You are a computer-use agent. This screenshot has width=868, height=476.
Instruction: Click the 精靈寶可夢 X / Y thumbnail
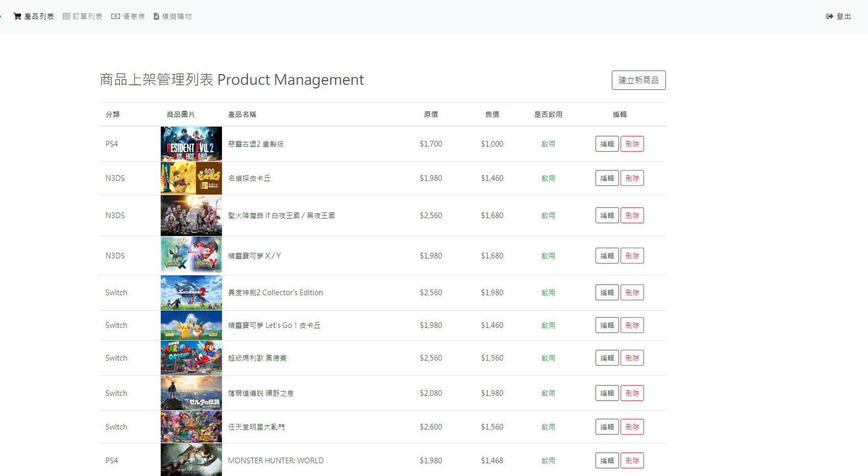(191, 255)
